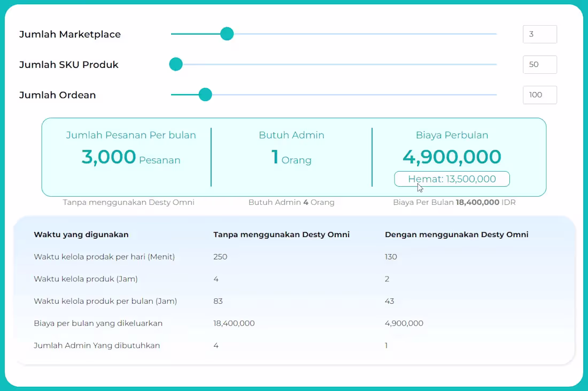Click the Butuh Admin heading in the summary card
The image size is (588, 391).
pos(291,135)
